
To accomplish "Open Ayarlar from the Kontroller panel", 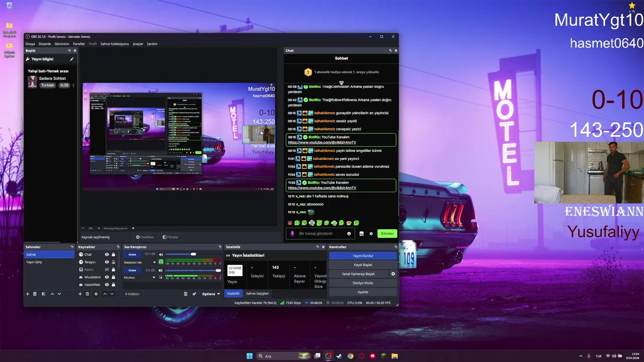I will pyautogui.click(x=363, y=292).
